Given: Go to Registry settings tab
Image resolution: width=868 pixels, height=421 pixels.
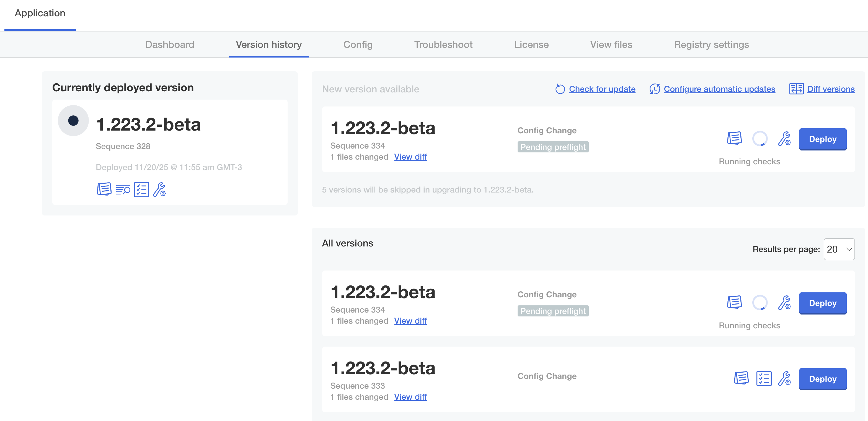Looking at the screenshot, I should (711, 45).
